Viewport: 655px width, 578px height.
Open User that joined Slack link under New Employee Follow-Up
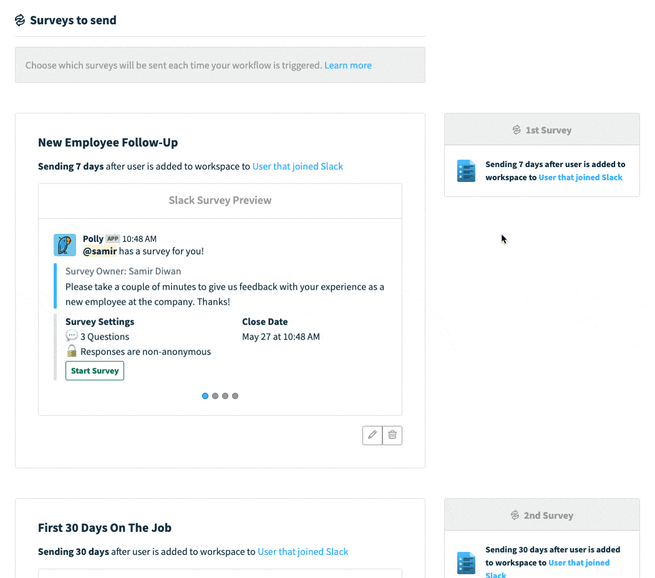pos(298,166)
